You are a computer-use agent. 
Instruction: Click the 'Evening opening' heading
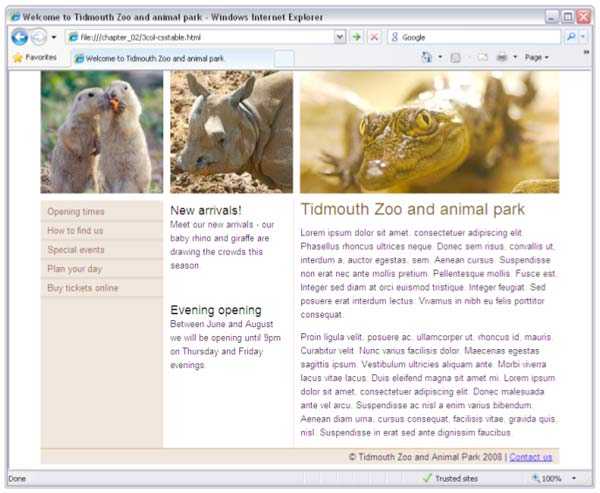coord(216,310)
